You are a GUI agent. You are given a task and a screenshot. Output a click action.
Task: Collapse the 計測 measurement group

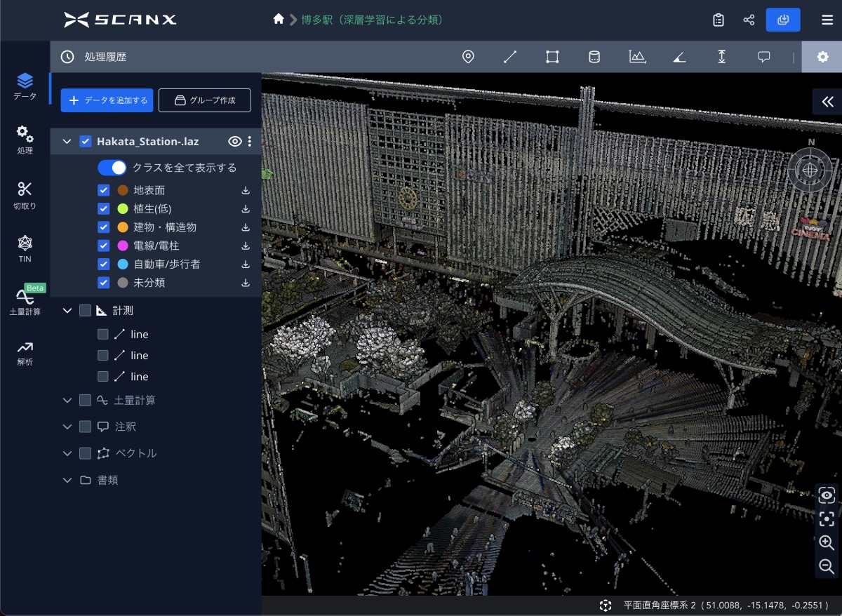coord(67,310)
